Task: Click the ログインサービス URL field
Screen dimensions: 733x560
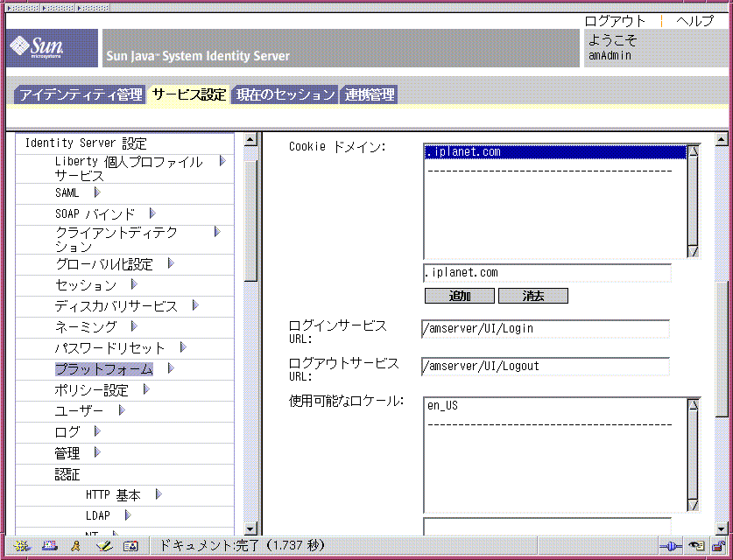Action: click(x=545, y=329)
